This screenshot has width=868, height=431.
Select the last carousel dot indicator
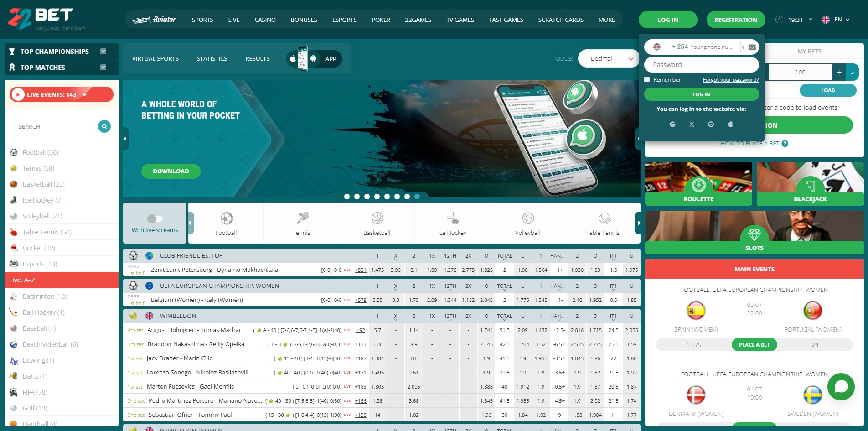(x=416, y=197)
